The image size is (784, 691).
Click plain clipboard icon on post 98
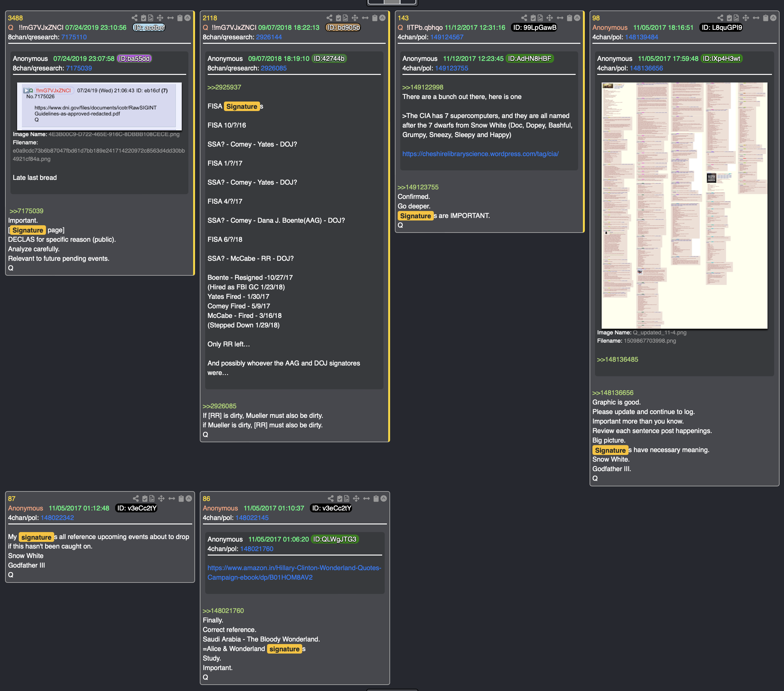(x=766, y=18)
